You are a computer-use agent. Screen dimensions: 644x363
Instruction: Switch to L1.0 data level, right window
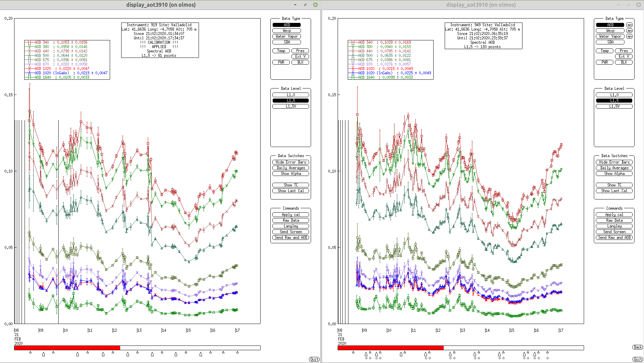click(x=614, y=95)
